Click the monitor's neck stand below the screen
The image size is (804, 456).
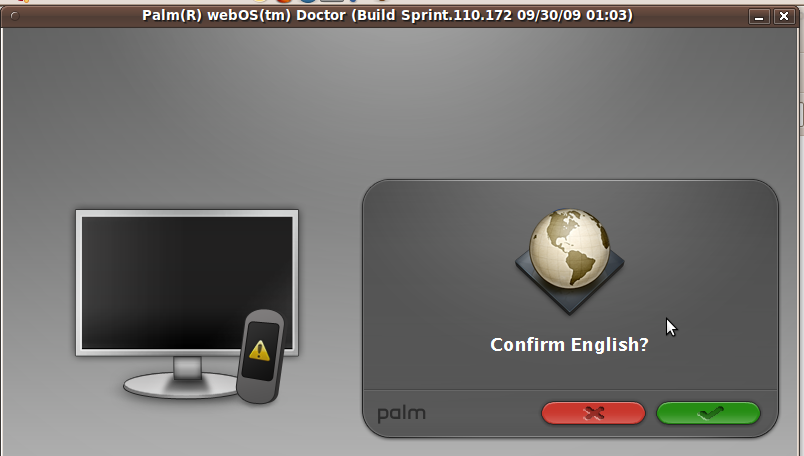tap(187, 368)
